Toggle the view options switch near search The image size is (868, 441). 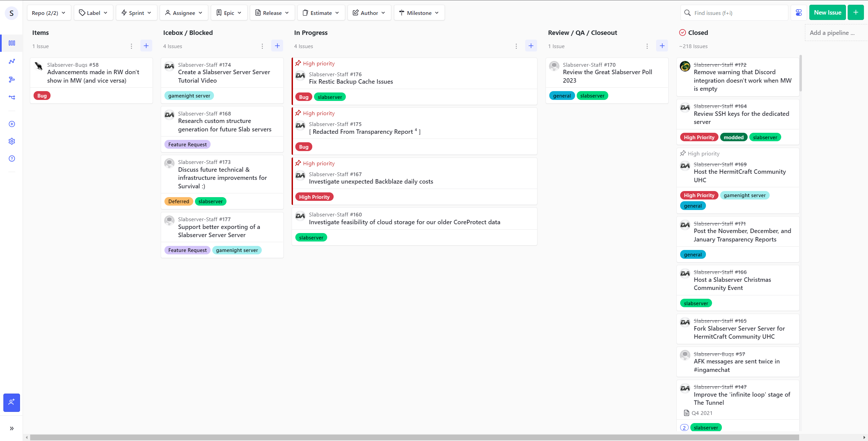coord(799,13)
